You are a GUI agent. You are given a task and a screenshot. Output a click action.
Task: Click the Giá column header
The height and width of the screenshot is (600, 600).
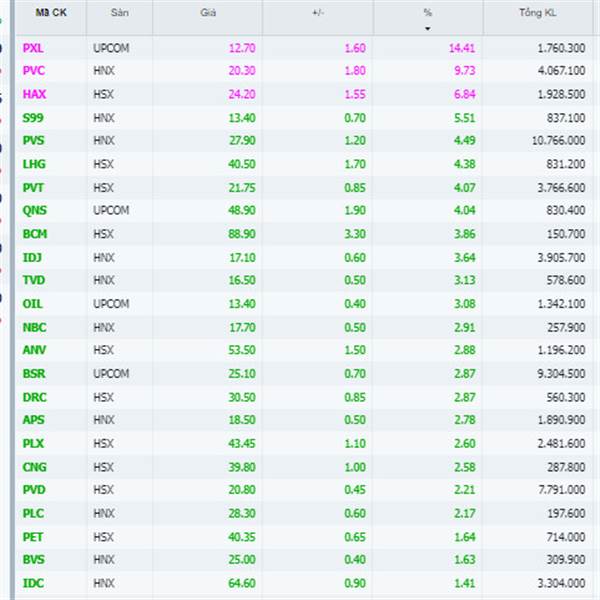tap(208, 13)
